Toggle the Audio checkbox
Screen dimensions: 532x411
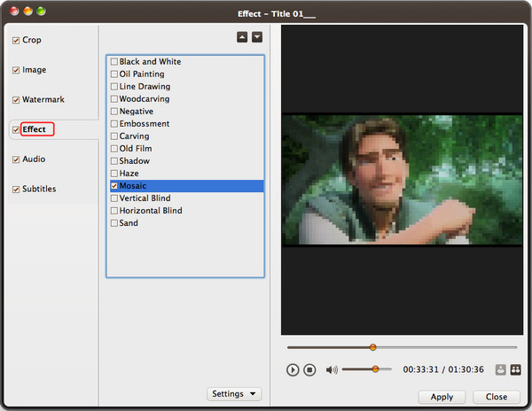point(16,159)
